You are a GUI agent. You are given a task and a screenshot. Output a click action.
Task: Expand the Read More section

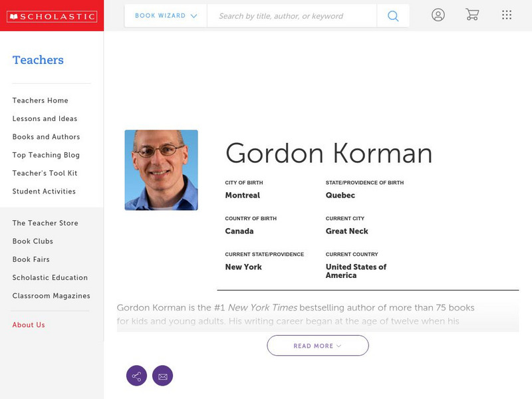pyautogui.click(x=317, y=345)
